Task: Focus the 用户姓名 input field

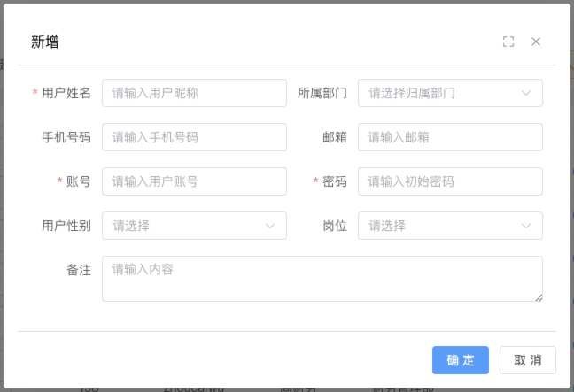Action: coord(194,93)
